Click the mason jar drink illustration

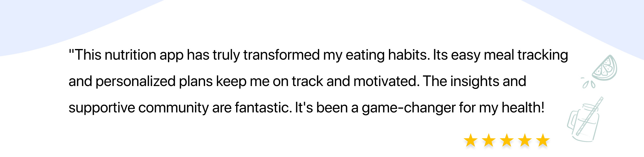click(x=585, y=119)
